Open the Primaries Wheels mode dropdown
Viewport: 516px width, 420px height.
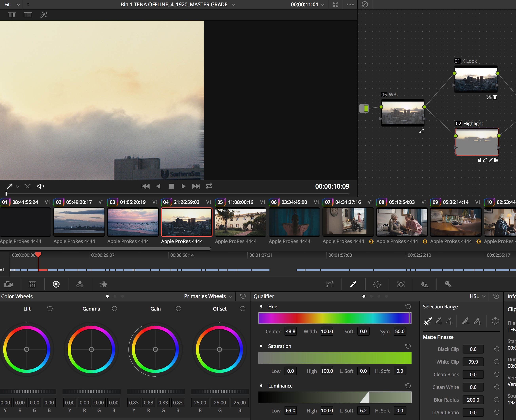[x=208, y=296]
